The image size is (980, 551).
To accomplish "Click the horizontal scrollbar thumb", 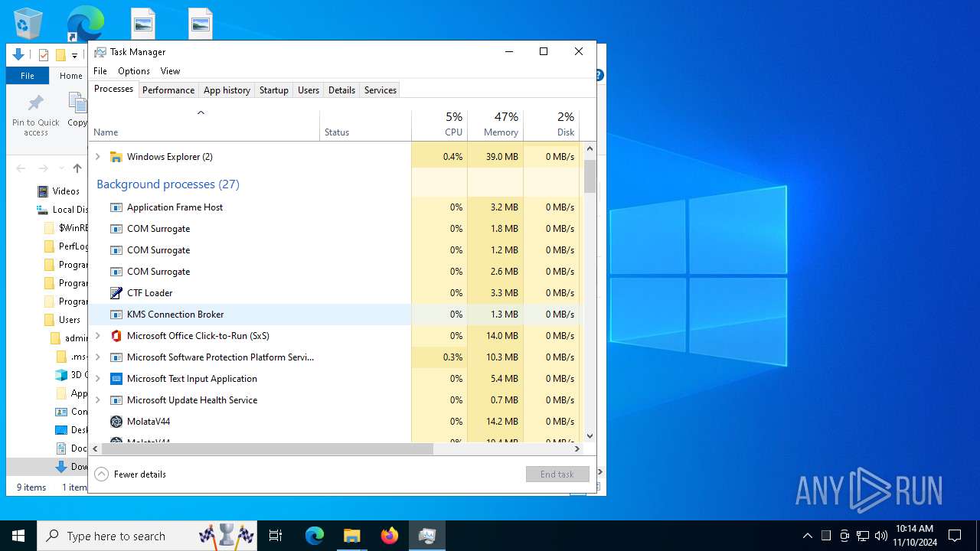I will click(x=267, y=449).
